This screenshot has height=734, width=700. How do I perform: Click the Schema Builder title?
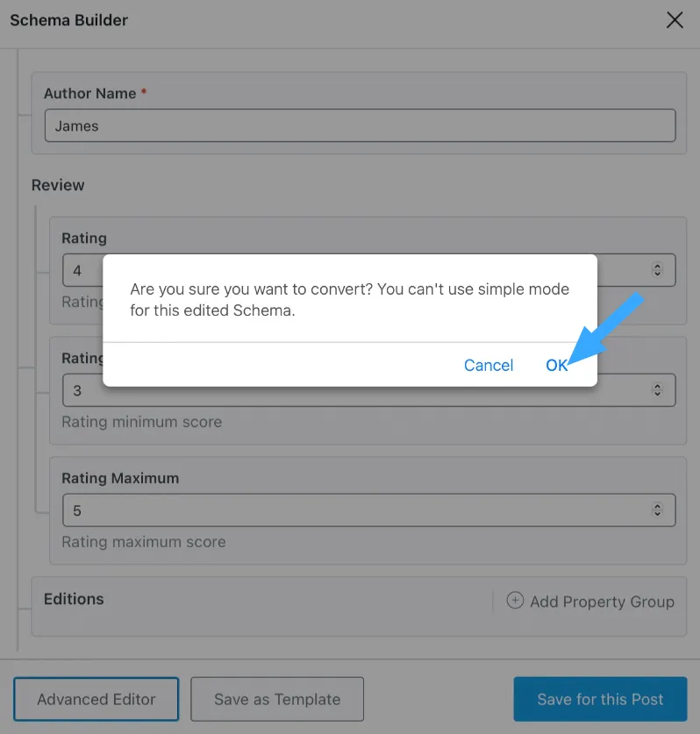pyautogui.click(x=68, y=20)
